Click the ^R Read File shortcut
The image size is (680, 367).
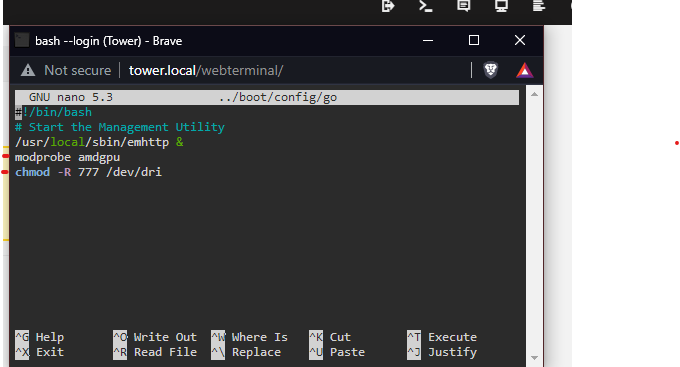tap(155, 352)
